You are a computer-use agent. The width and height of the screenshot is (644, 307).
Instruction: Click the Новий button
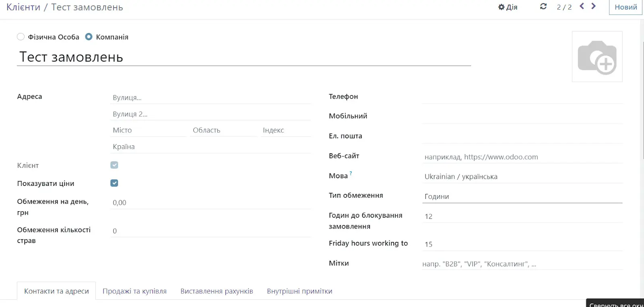pyautogui.click(x=625, y=7)
